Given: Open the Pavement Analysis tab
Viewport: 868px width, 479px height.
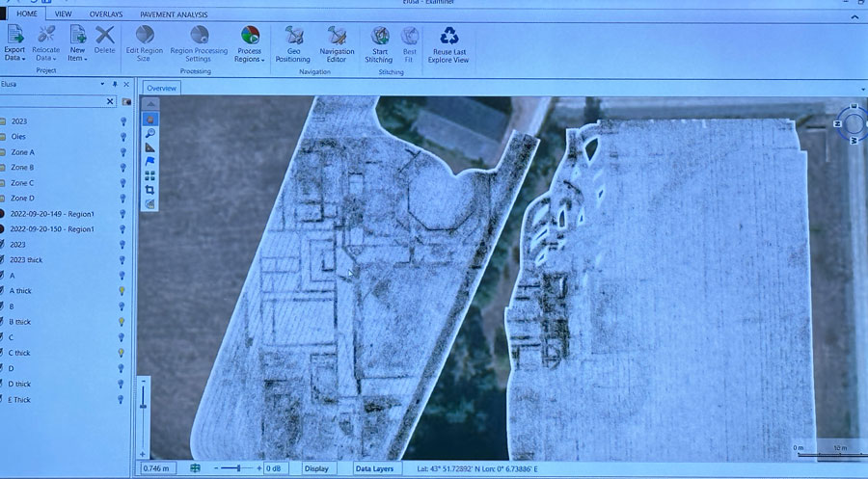Looking at the screenshot, I should (x=176, y=15).
